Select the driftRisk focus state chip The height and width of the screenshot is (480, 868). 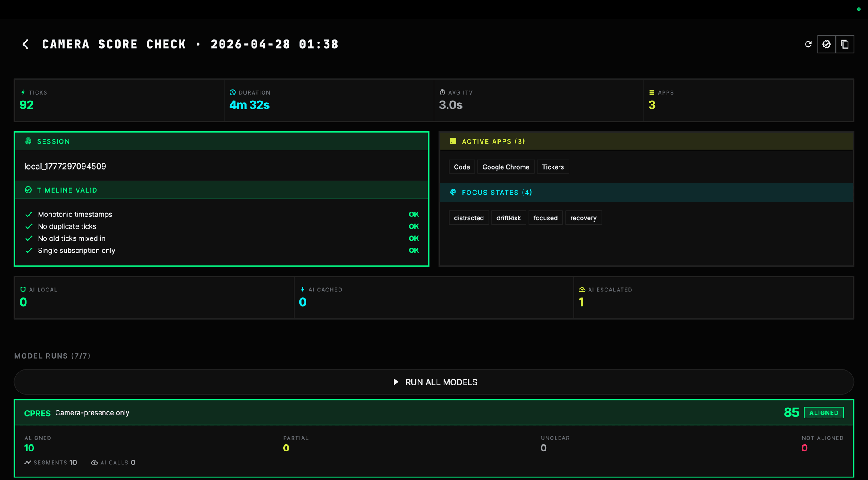[x=509, y=218]
